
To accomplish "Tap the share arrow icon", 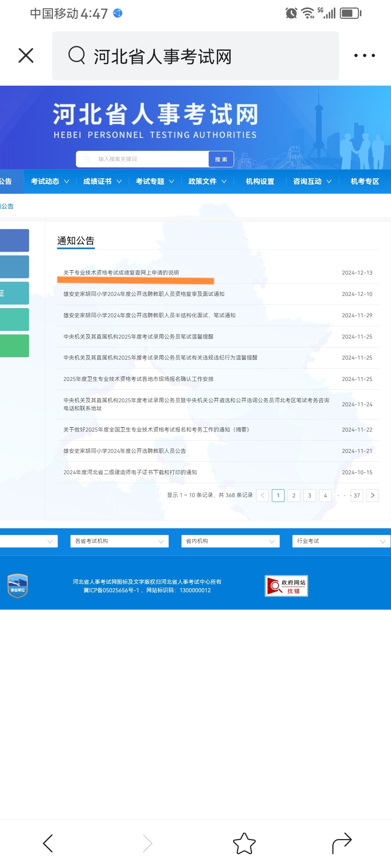I will point(342,843).
